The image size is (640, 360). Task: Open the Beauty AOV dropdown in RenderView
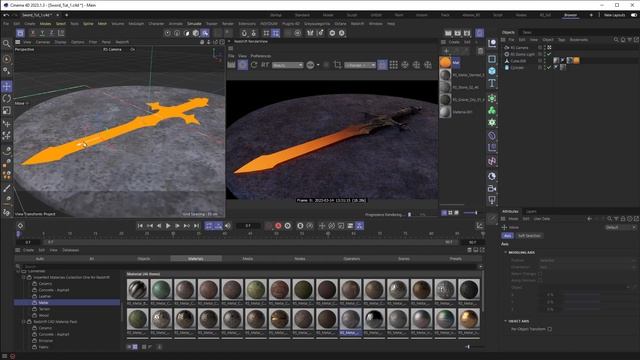point(288,65)
